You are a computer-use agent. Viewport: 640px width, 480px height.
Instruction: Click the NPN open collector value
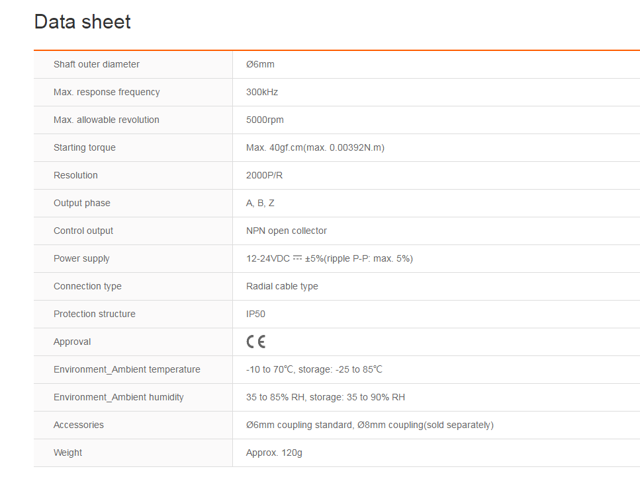coord(286,231)
